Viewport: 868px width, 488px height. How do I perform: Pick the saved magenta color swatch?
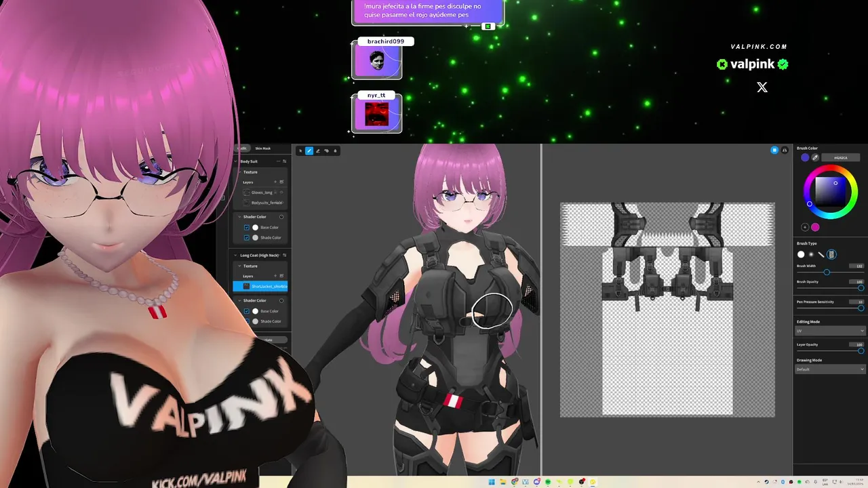point(815,227)
